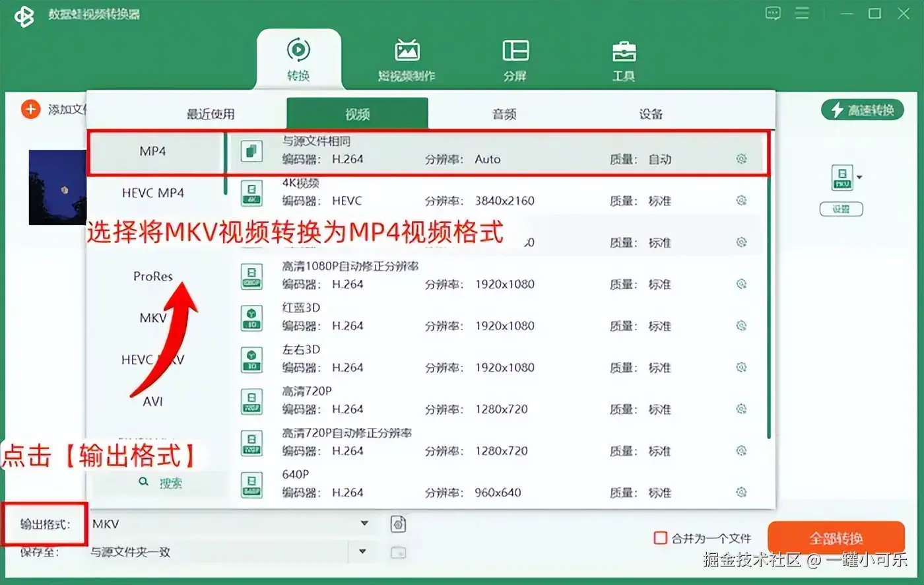924x585 pixels.
Task: Open settings gear for 高清1080P自动修正分辨率 preset
Action: [x=741, y=284]
